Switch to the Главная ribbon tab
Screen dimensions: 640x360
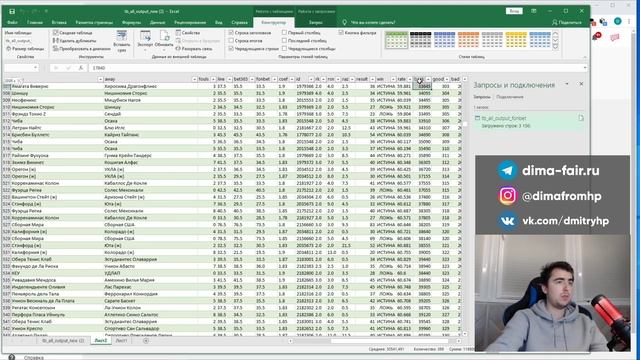tap(35, 22)
